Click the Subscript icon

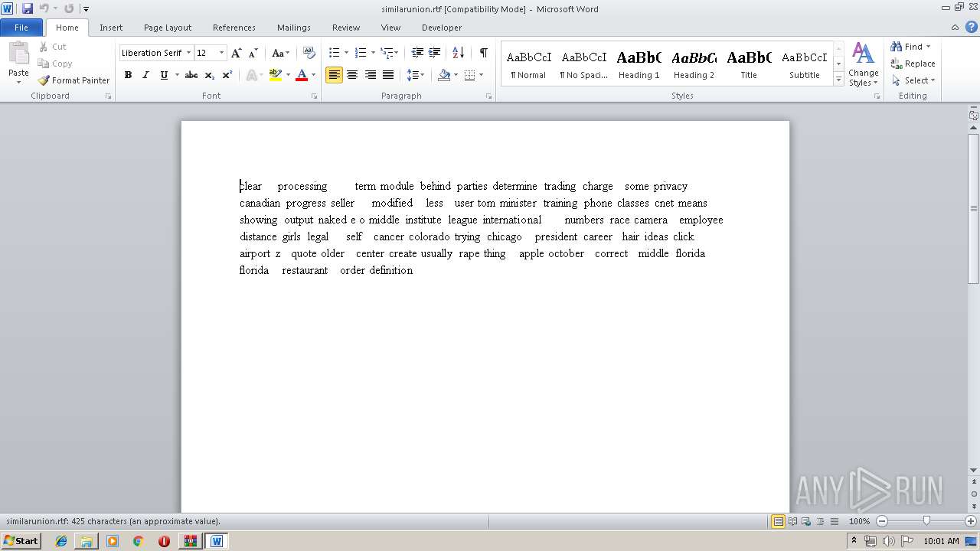pyautogui.click(x=209, y=75)
